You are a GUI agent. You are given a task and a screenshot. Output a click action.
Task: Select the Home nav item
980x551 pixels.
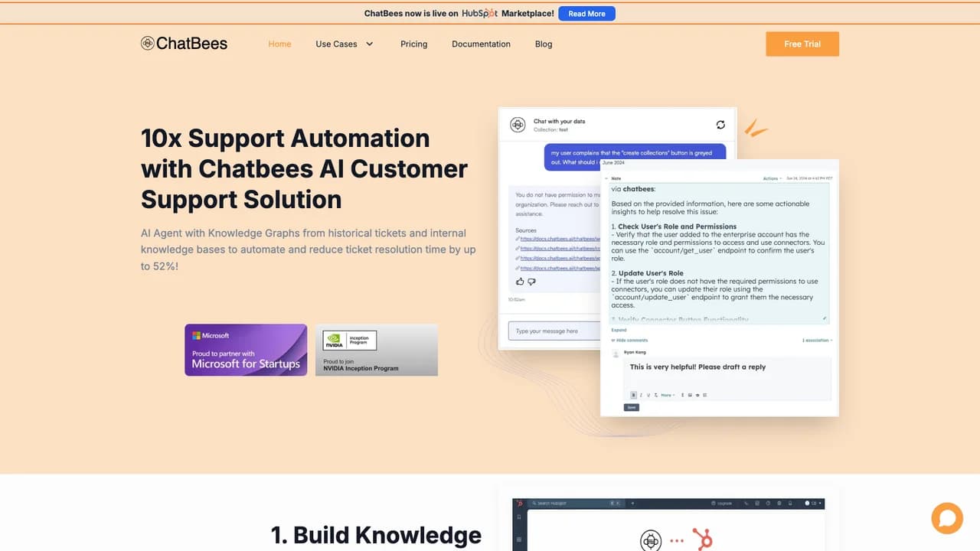pyautogui.click(x=279, y=44)
